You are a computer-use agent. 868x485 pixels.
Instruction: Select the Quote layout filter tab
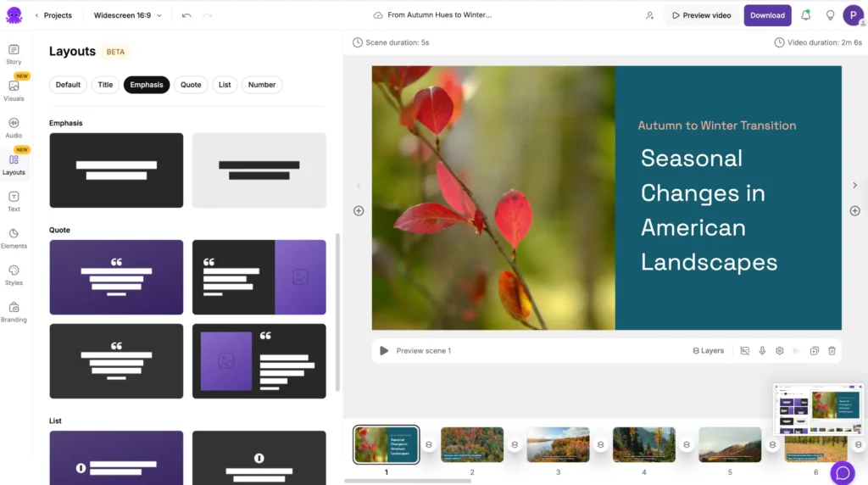pos(191,85)
